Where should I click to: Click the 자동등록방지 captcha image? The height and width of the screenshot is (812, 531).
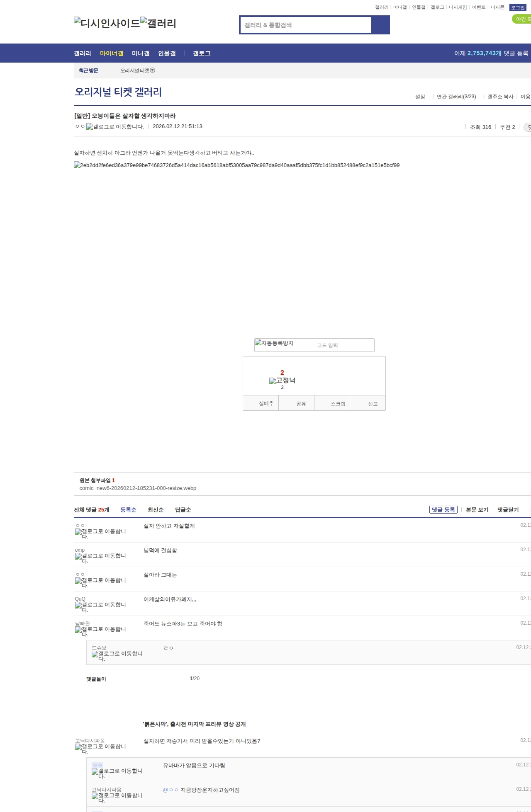(274, 343)
